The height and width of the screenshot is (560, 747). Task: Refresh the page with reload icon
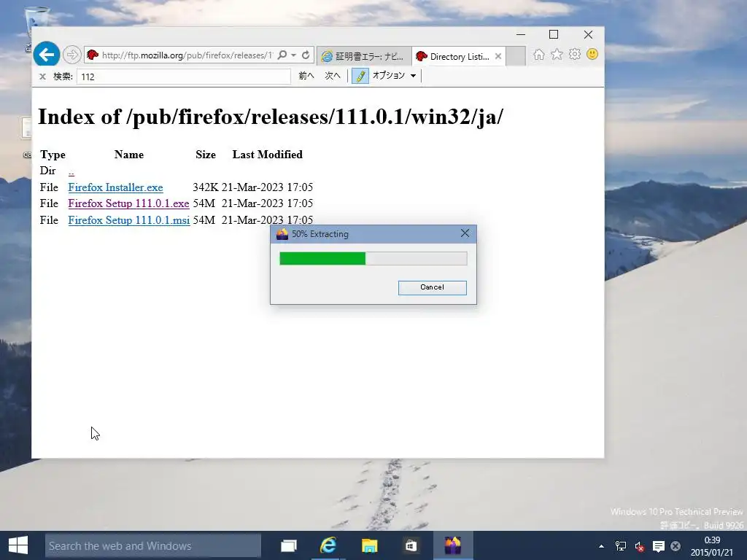click(306, 55)
